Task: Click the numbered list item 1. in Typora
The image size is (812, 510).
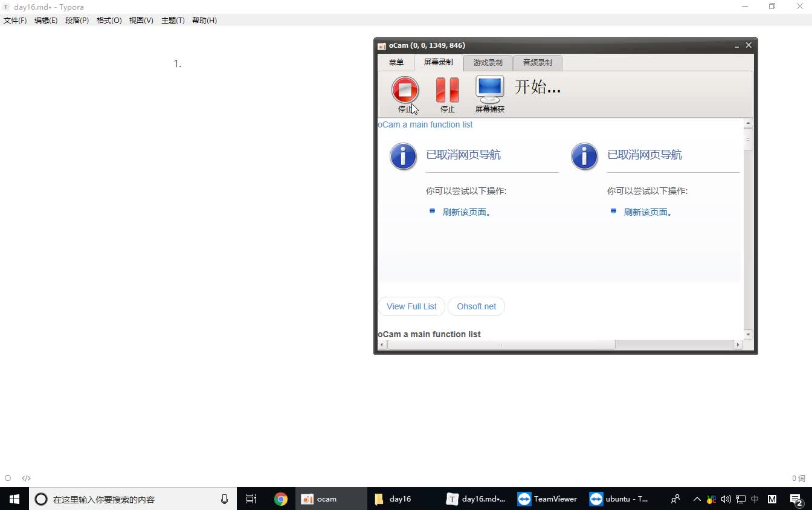Action: click(x=178, y=64)
